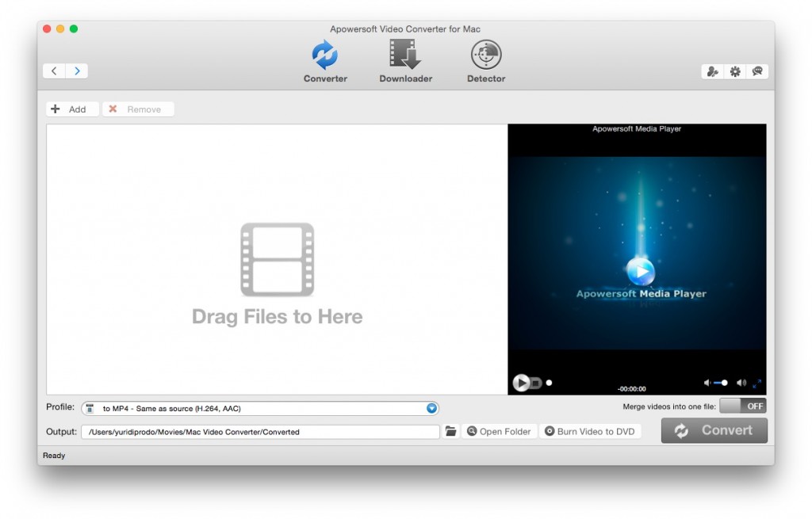Open settings with the gear icon
812x519 pixels.
735,71
